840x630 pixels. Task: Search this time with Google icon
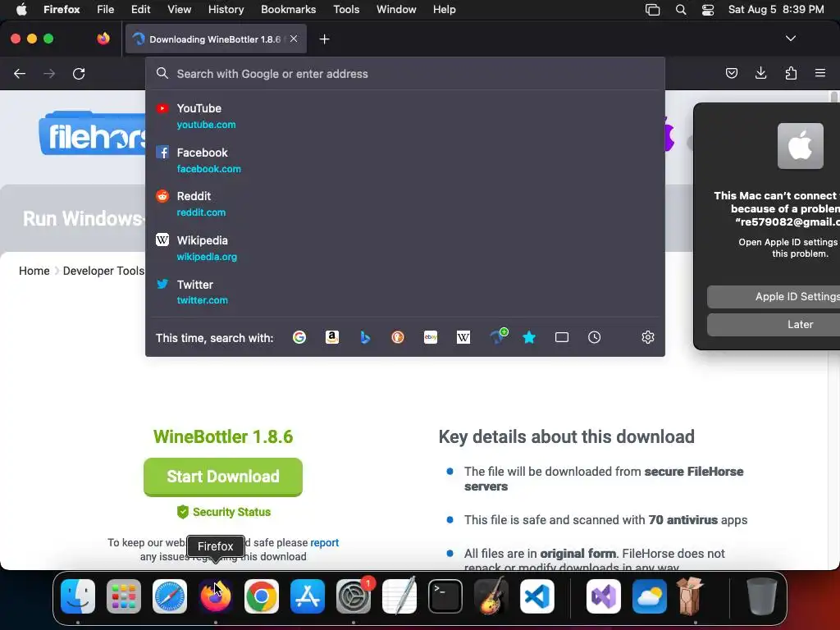point(299,337)
